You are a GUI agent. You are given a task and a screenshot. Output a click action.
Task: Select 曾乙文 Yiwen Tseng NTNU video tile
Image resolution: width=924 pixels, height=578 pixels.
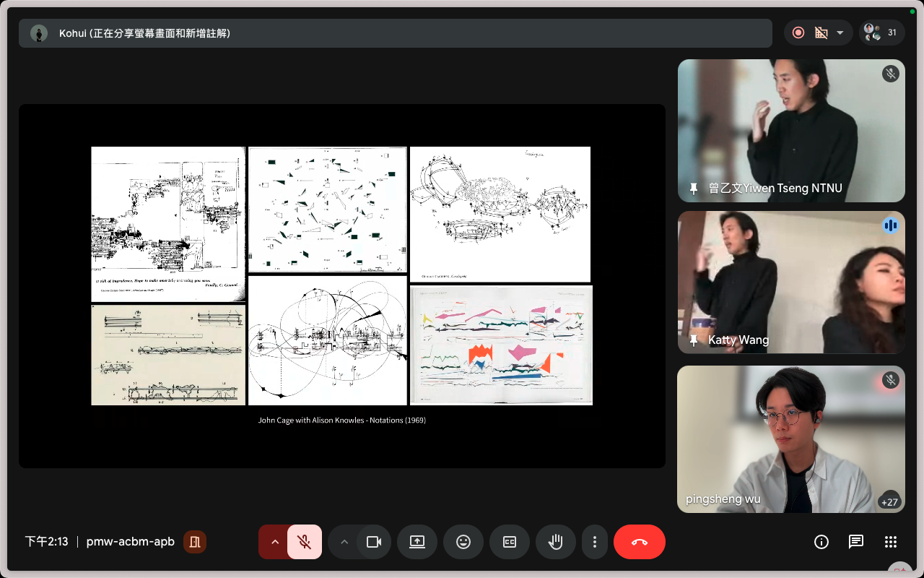pos(791,131)
